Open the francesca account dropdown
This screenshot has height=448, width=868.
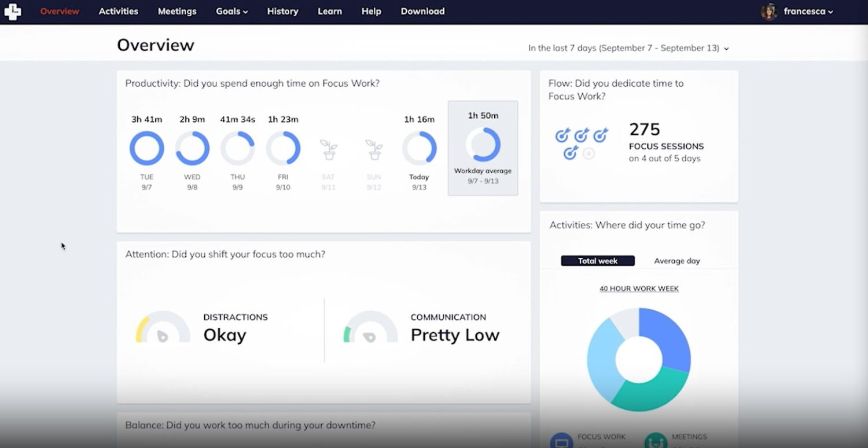click(808, 12)
